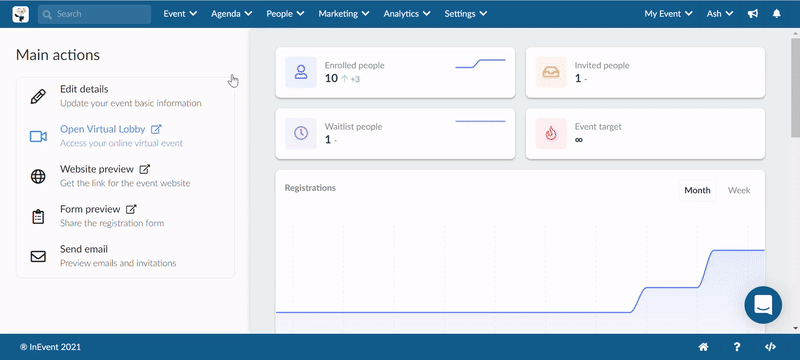This screenshot has height=360, width=800.
Task: Click the video camera Virtual Lobby icon
Action: pos(38,137)
